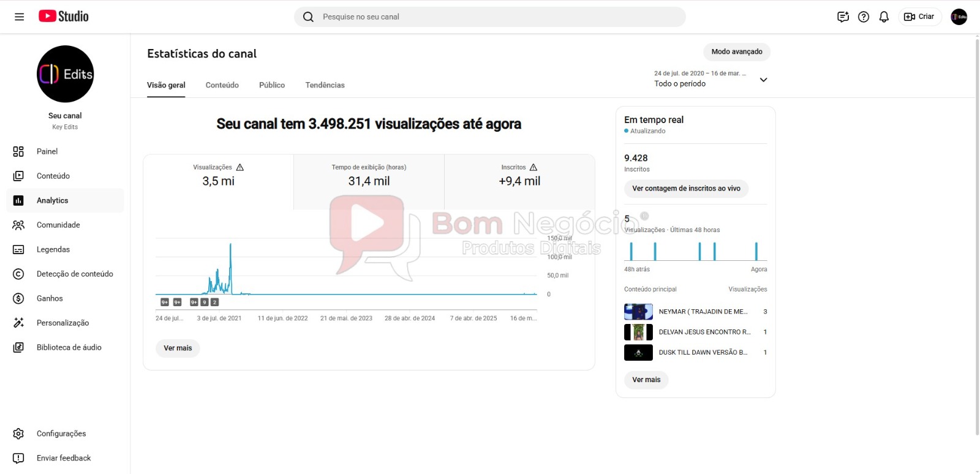Switch to the Público tab
The image size is (980, 474).
[272, 85]
